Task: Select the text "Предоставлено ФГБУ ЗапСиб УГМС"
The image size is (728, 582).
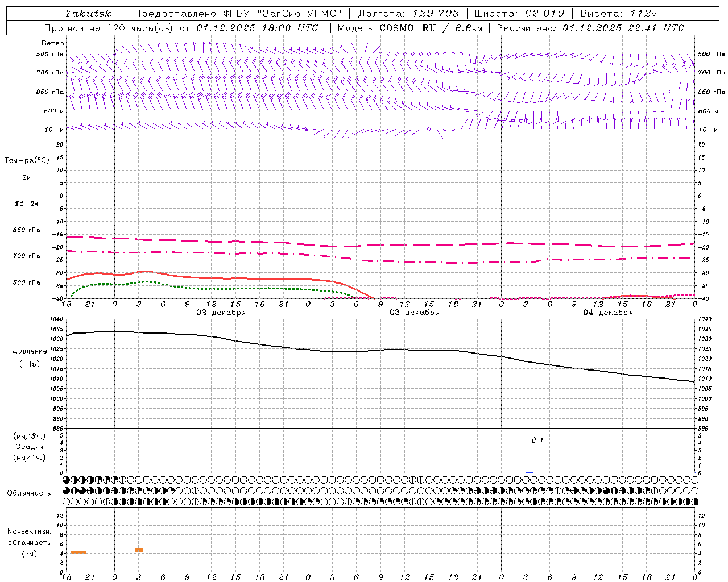Action: click(x=238, y=13)
